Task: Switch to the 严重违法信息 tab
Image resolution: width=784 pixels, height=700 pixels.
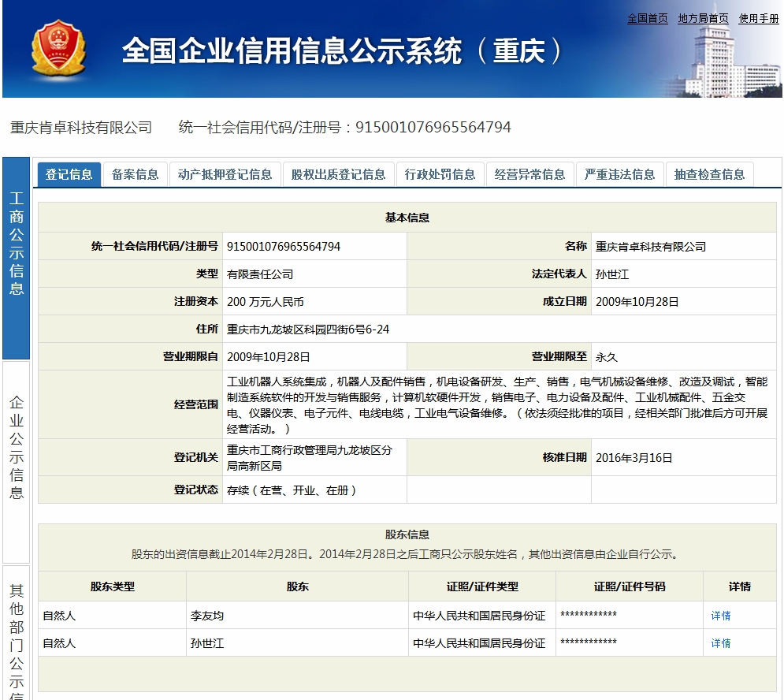Action: pos(619,174)
